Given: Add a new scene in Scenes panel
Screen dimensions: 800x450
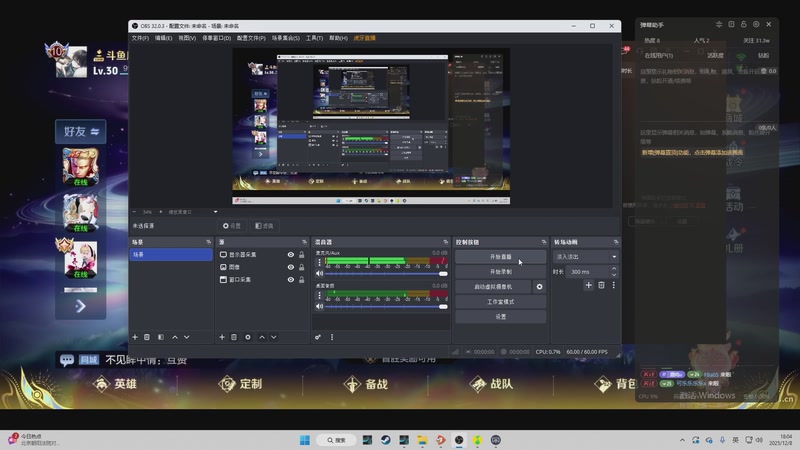Looking at the screenshot, I should (135, 337).
